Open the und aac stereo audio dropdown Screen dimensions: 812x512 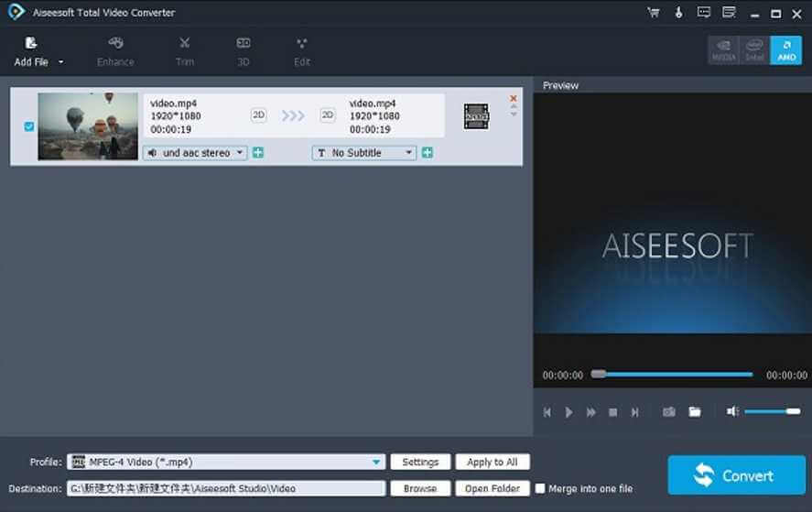195,153
